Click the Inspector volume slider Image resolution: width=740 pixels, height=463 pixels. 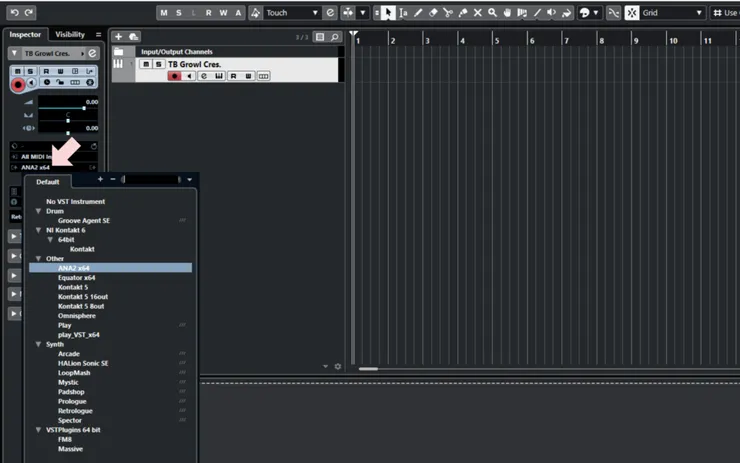click(x=68, y=108)
